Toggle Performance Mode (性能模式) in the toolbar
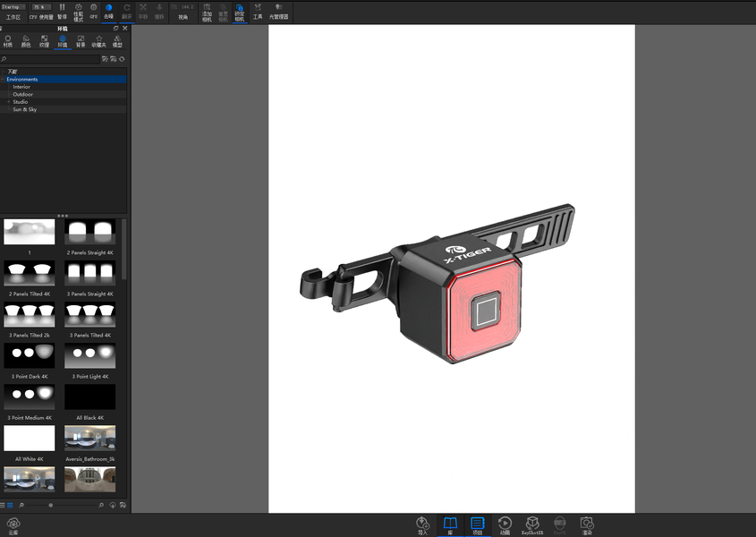756x537 pixels. pyautogui.click(x=78, y=12)
